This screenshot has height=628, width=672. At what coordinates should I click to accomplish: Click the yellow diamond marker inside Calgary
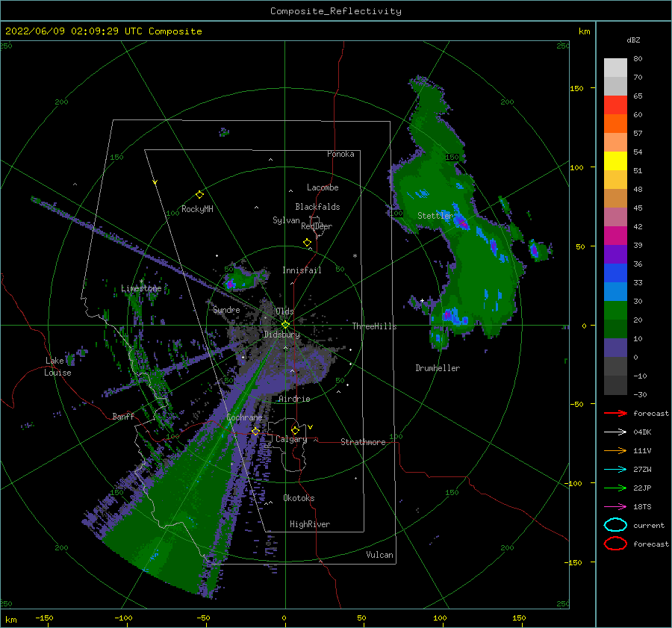[x=295, y=430]
